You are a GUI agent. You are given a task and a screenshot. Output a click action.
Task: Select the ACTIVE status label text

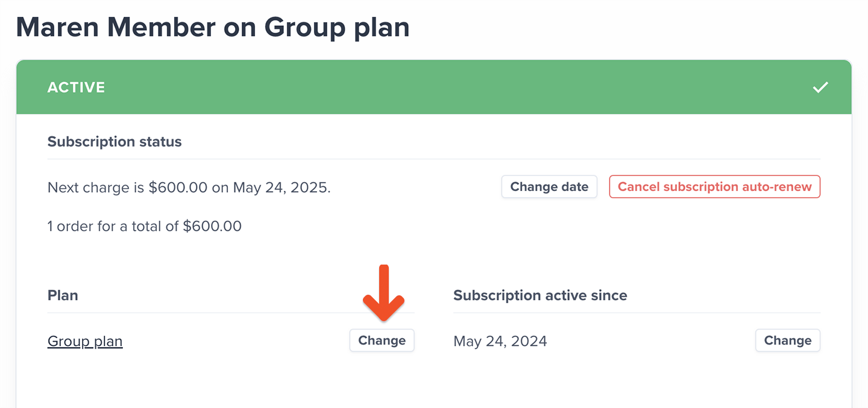[76, 87]
